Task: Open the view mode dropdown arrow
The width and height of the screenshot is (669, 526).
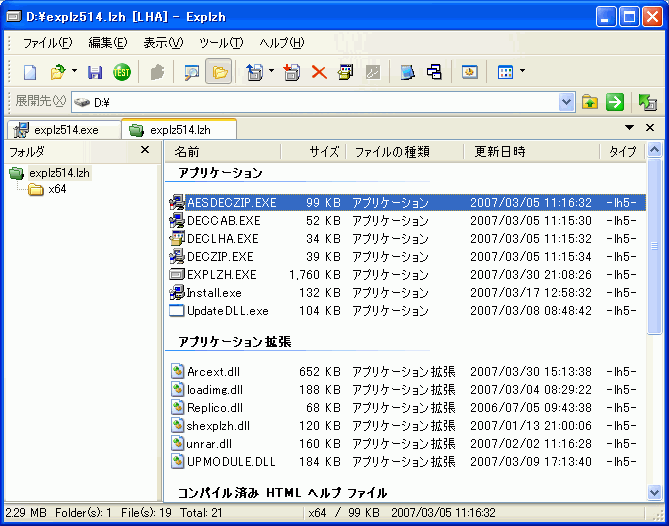Action: point(522,71)
